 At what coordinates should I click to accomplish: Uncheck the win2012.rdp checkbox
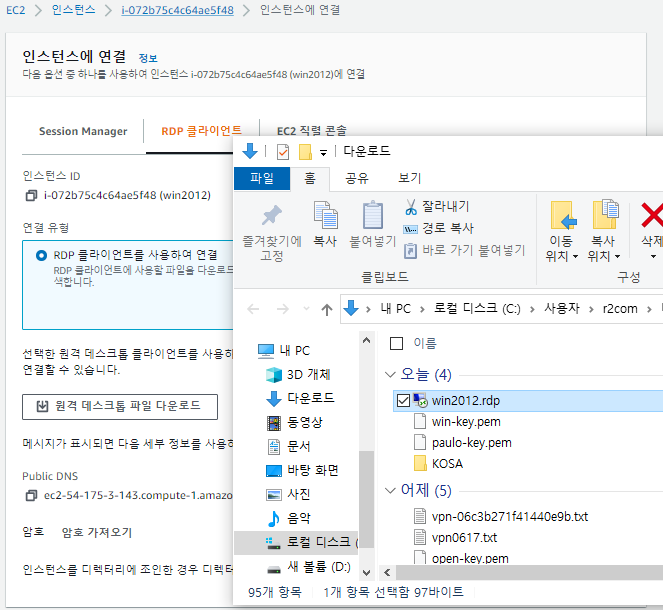[403, 400]
